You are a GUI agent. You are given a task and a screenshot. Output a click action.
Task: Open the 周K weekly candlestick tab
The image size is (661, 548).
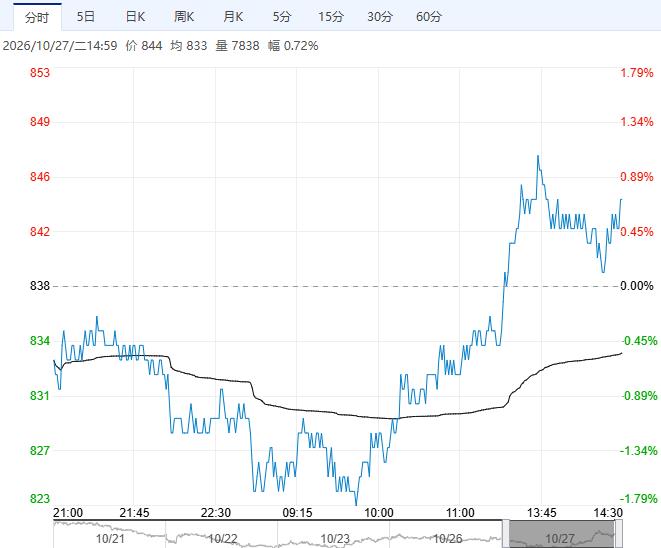[x=184, y=17]
